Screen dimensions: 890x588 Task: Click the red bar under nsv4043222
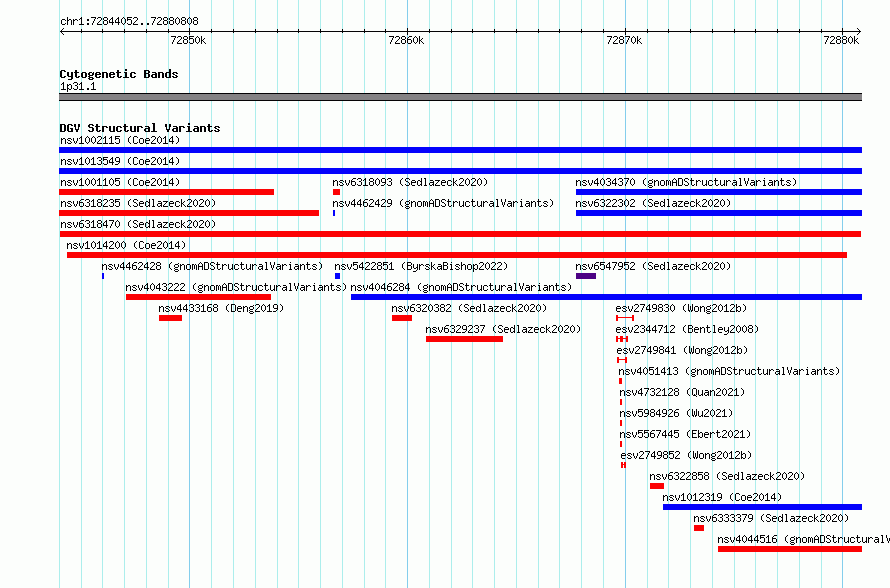pyautogui.click(x=198, y=297)
